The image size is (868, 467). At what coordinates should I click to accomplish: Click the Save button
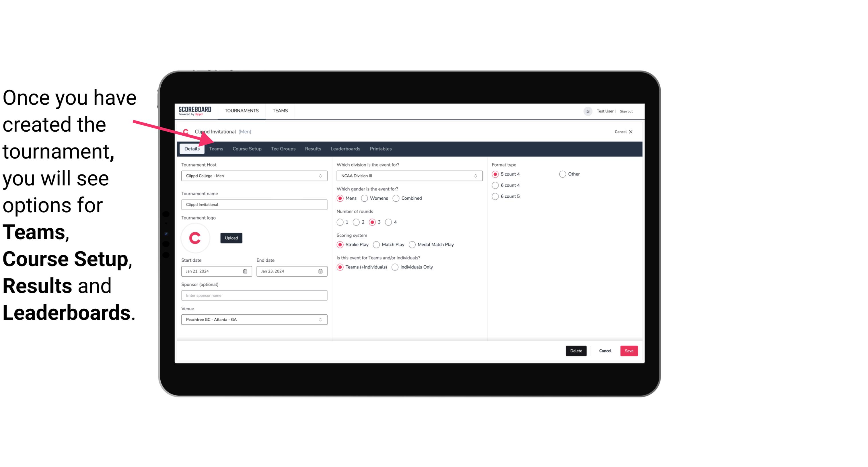pos(628,351)
